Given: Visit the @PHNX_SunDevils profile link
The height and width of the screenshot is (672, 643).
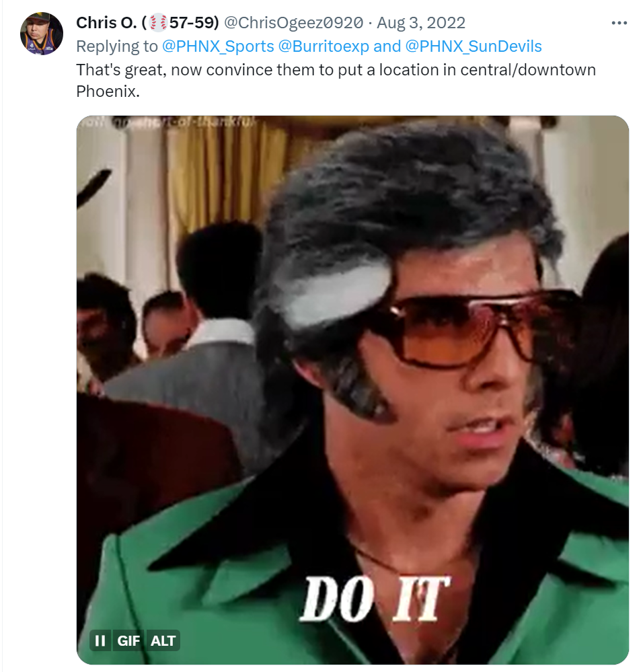Looking at the screenshot, I should click(x=474, y=46).
